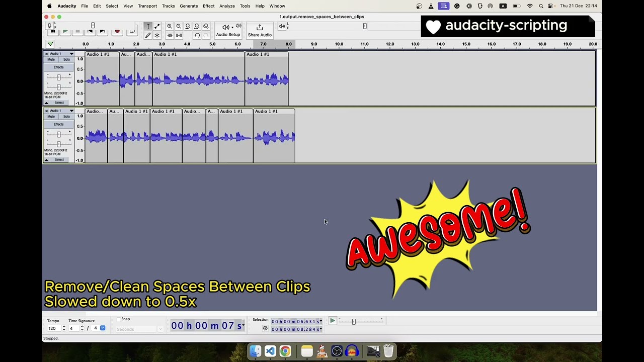Click the Undo arrow
644x362 pixels.
pos(197,35)
